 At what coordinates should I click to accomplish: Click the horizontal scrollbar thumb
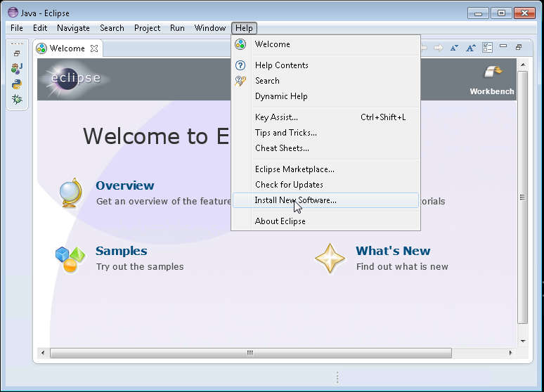(x=251, y=353)
